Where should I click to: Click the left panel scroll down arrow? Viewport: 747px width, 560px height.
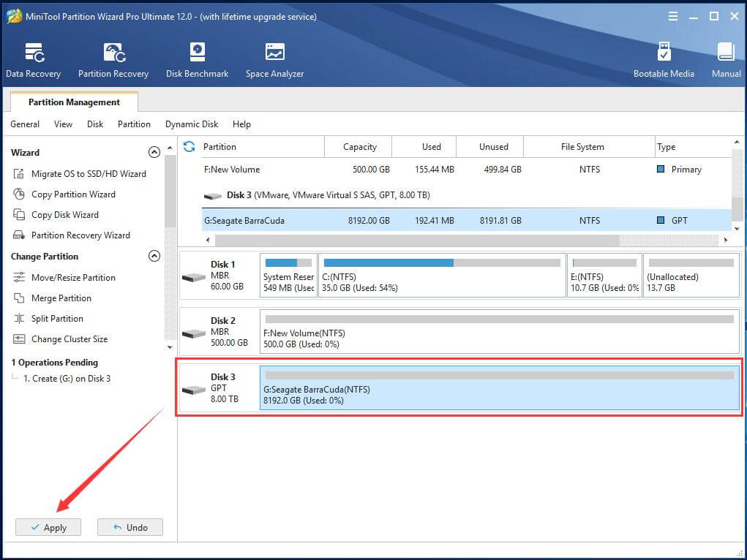coord(170,347)
